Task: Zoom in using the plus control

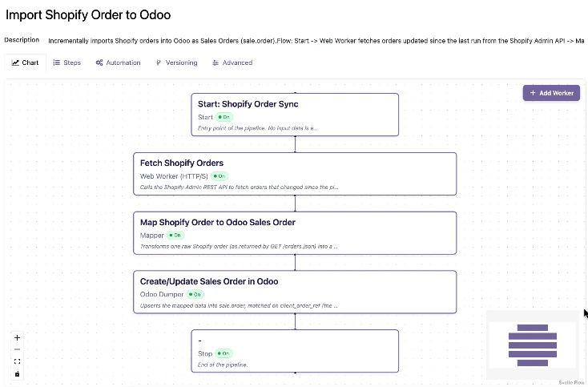Action: coord(17,337)
